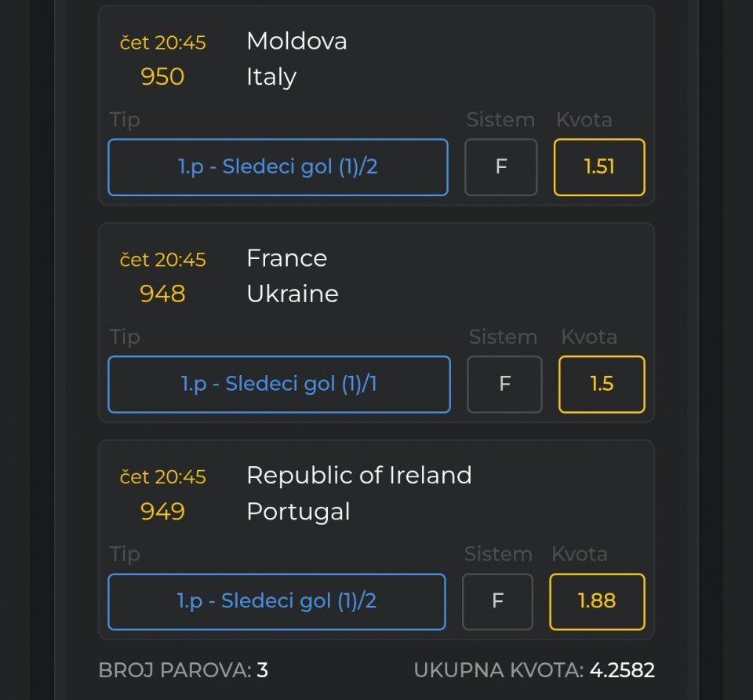Click match code 949
The image size is (753, 700).
pos(162,512)
